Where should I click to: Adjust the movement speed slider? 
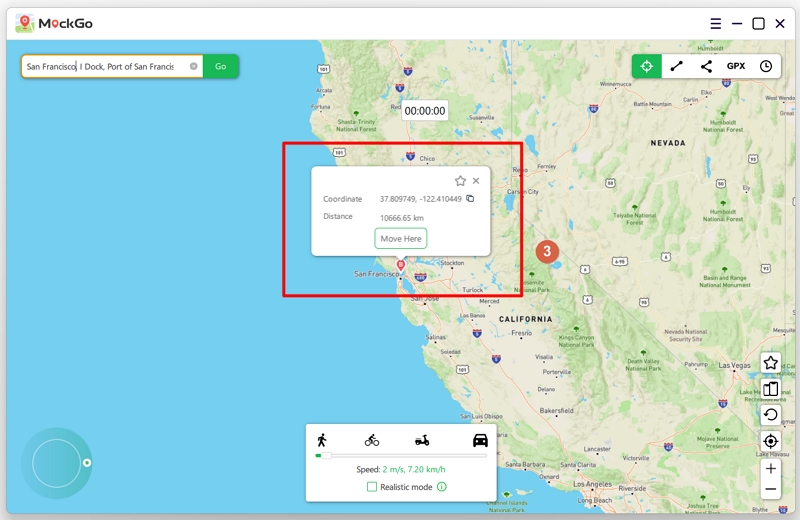(x=401, y=455)
